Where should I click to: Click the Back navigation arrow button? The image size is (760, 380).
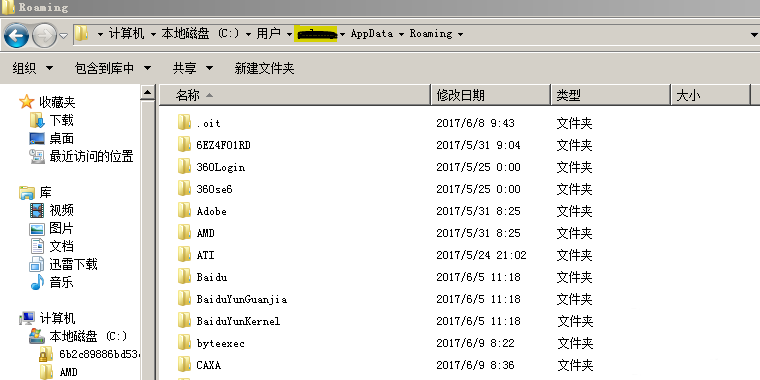[16, 35]
